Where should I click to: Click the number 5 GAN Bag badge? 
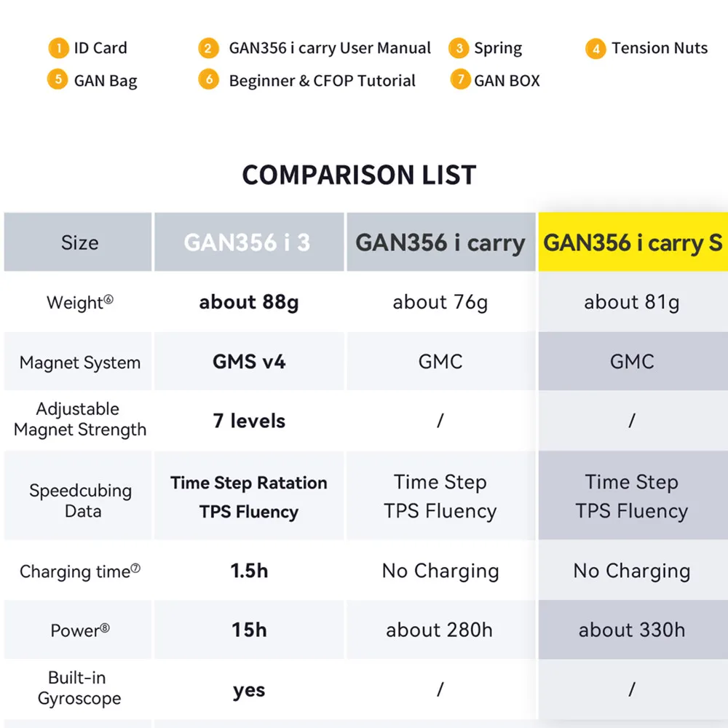(59, 79)
